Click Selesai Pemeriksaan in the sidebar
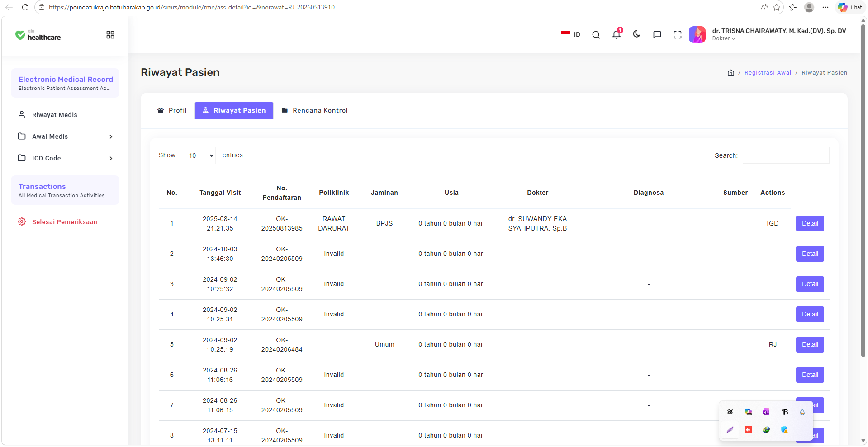 coord(65,222)
